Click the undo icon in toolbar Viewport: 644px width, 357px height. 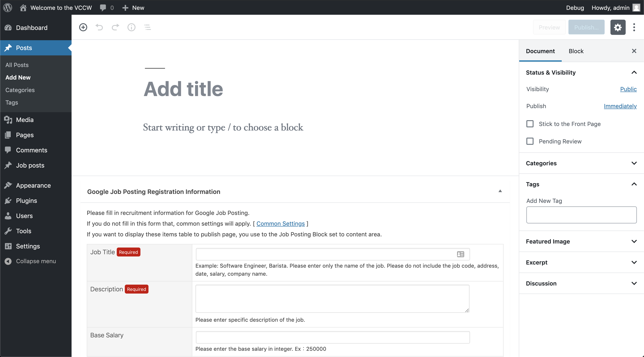coord(99,27)
